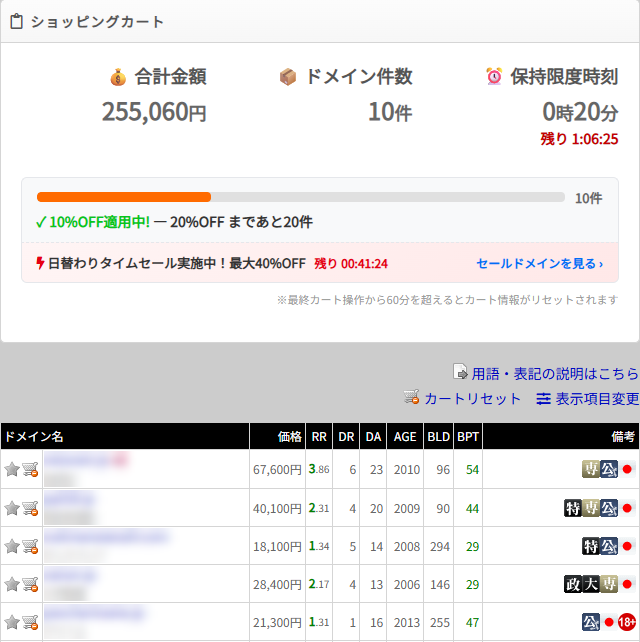Click the price cell 67,600円
The width and height of the screenshot is (640, 642).
277,469
